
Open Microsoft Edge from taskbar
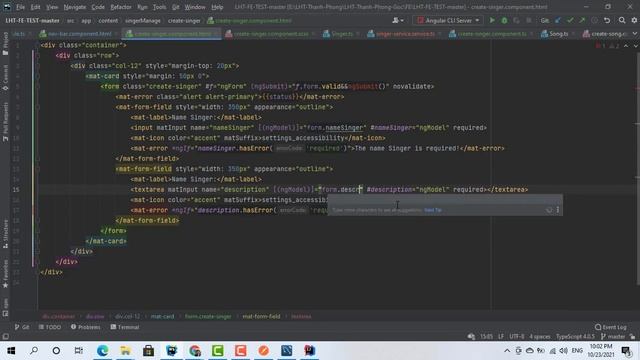[102, 351]
